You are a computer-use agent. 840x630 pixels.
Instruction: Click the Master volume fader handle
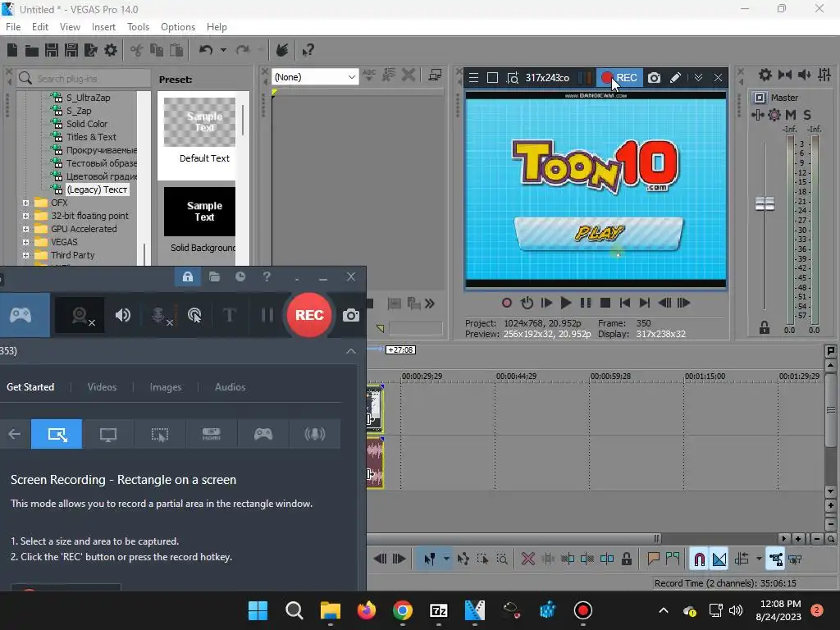(x=765, y=203)
